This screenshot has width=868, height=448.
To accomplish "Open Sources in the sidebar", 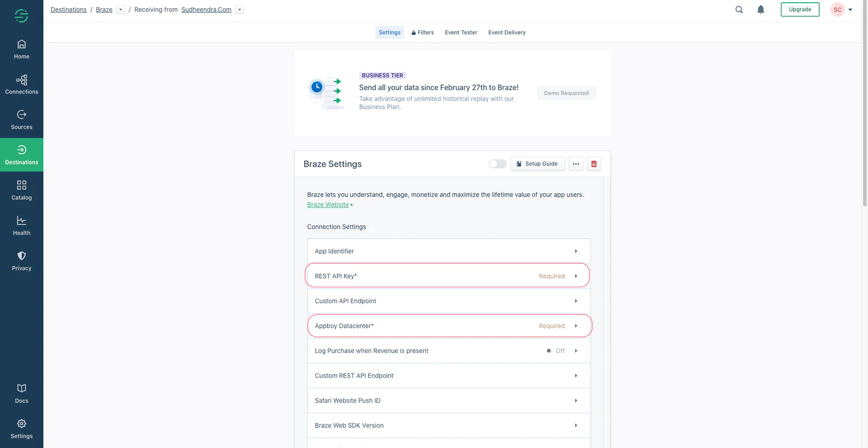I will (x=22, y=120).
